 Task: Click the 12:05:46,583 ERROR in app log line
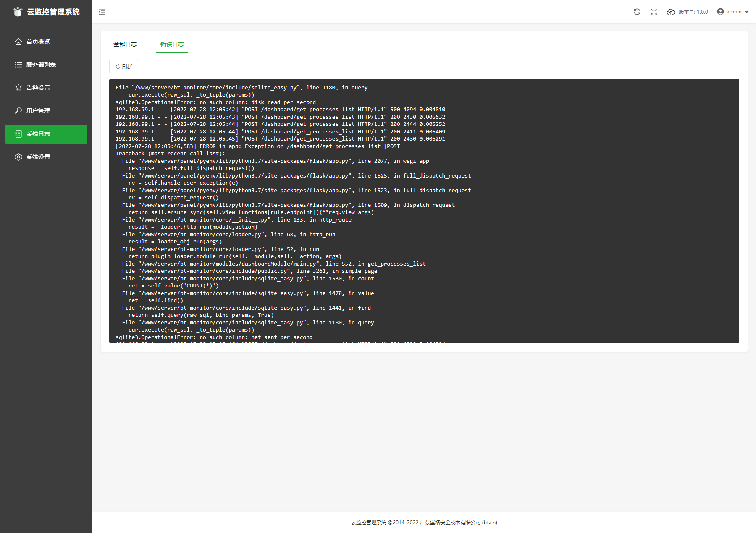coord(259,146)
